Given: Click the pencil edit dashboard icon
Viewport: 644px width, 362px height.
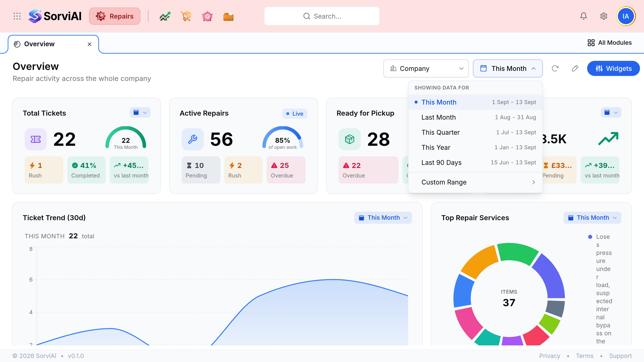Looking at the screenshot, I should [x=575, y=68].
